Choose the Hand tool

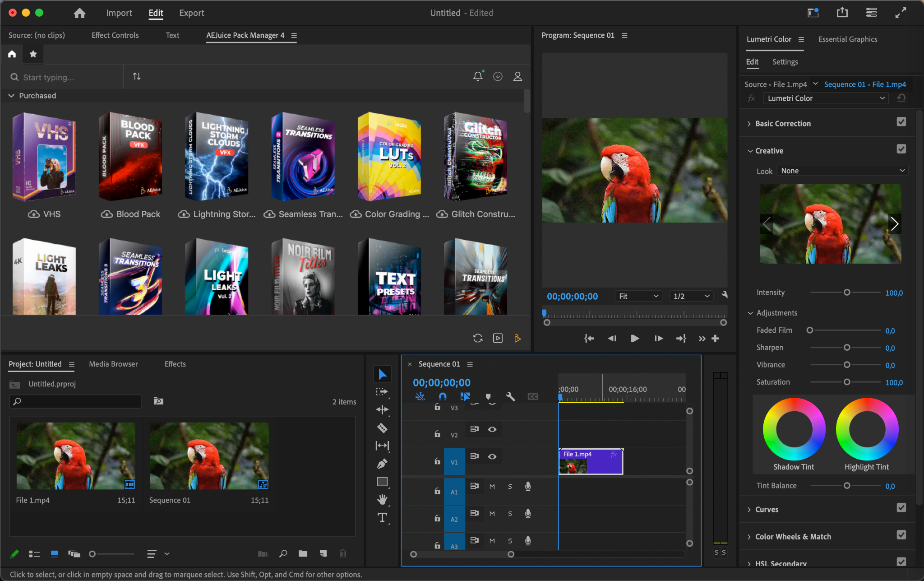point(382,499)
